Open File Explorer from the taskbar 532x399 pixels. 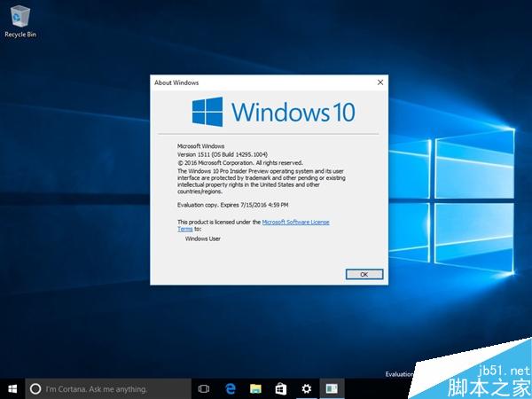click(256, 389)
